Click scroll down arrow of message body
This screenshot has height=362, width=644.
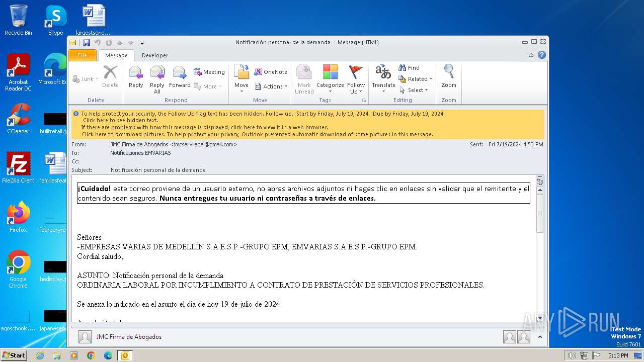pyautogui.click(x=540, y=318)
